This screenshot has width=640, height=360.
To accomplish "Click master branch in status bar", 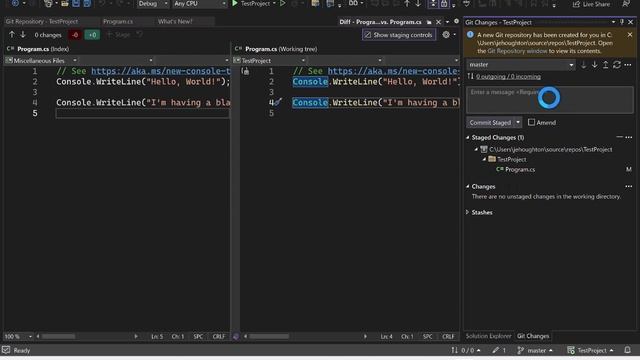I will (x=535, y=350).
